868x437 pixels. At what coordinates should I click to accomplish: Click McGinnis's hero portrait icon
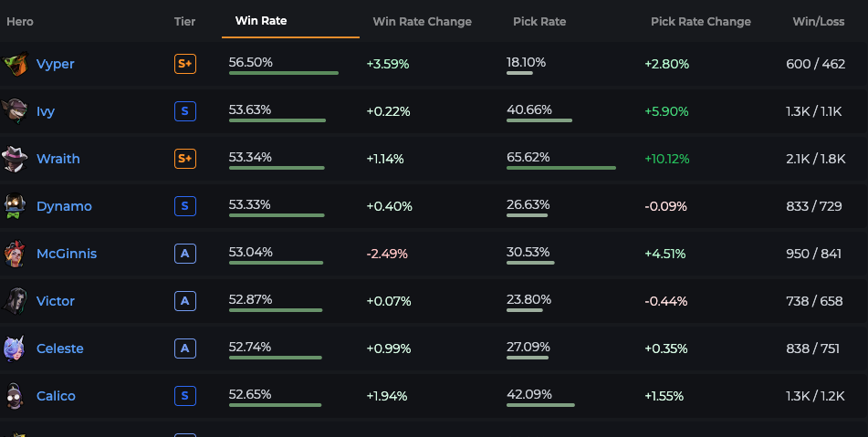[x=15, y=254]
